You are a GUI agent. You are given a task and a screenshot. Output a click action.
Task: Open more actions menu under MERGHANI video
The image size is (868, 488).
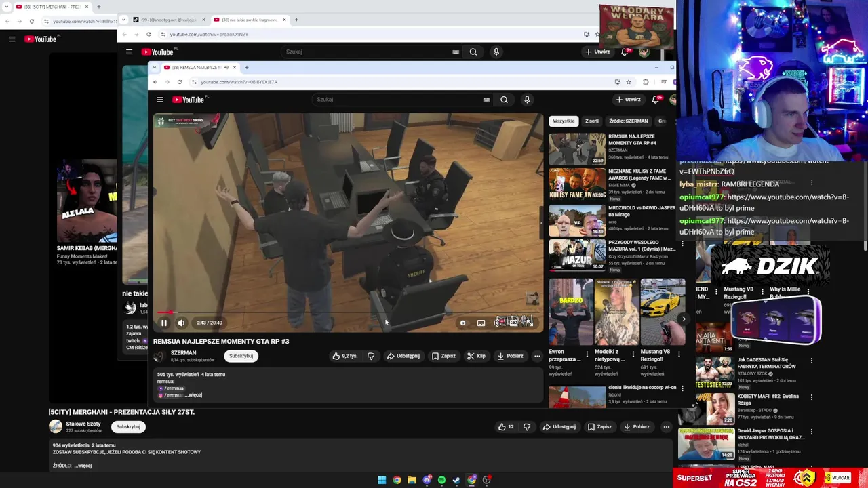click(x=667, y=427)
